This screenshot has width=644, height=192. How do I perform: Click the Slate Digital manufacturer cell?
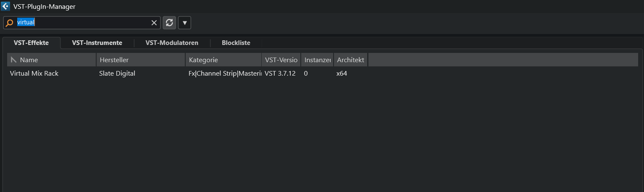117,74
